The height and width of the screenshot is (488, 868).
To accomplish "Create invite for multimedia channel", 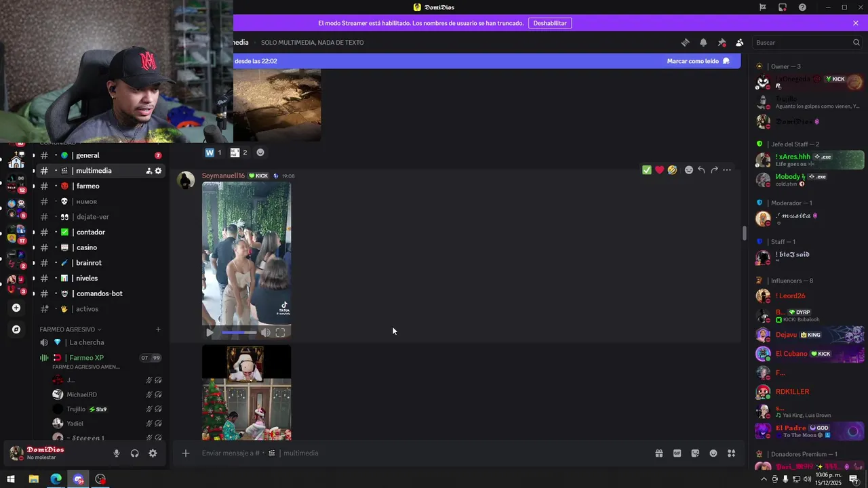I will [x=149, y=171].
